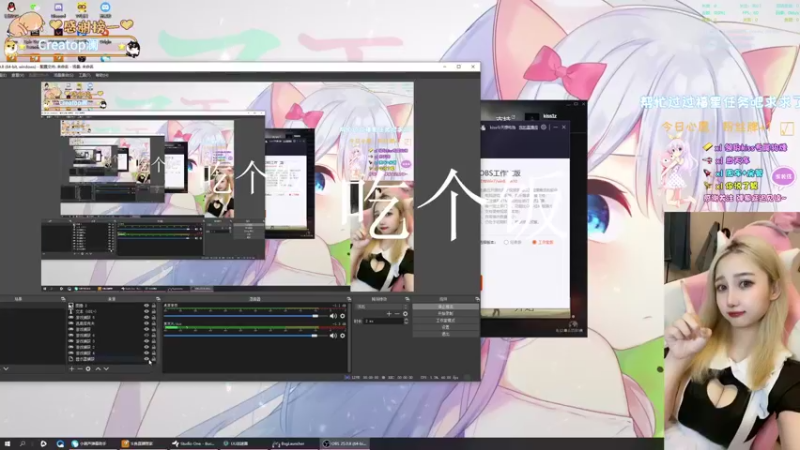This screenshot has height=450, width=800.
Task: Pop out the Scene Transitions dock
Action: point(407,299)
